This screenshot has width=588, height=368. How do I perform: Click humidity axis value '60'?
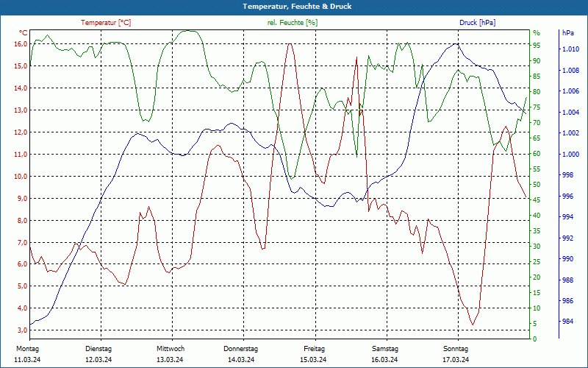537,154
